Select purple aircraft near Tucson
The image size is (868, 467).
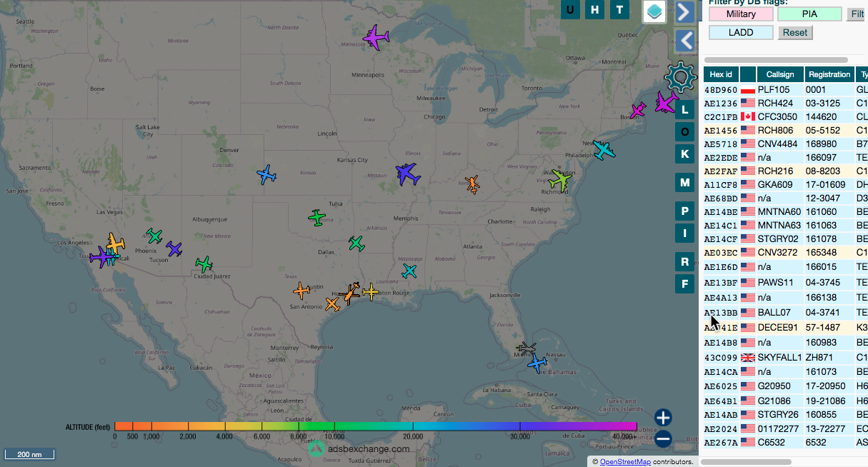pyautogui.click(x=174, y=248)
